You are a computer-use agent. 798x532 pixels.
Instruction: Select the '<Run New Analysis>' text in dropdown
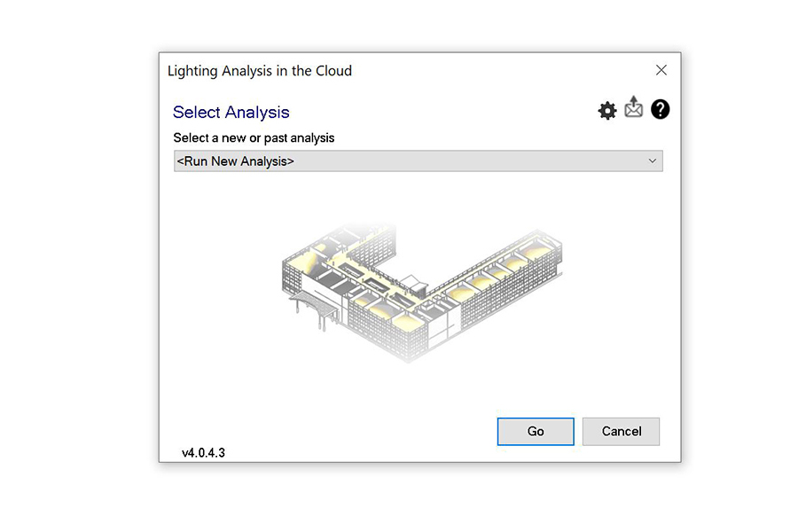236,161
